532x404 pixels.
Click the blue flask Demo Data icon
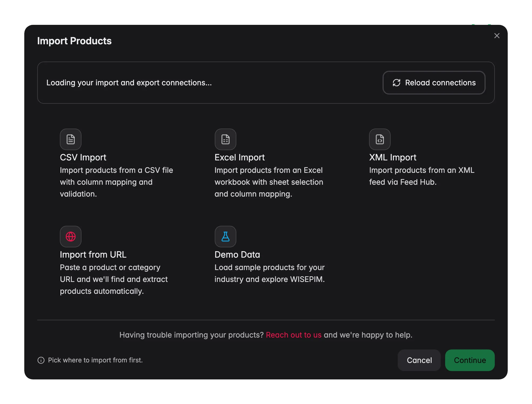click(226, 237)
